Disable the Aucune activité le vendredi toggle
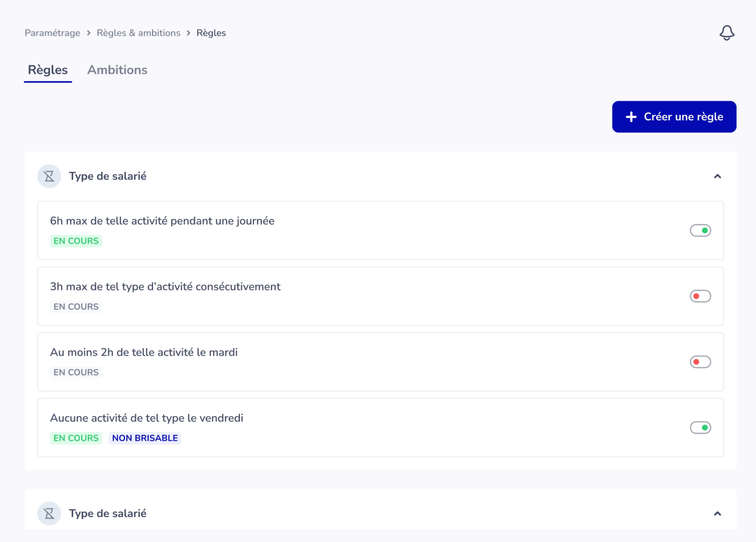Image resolution: width=756 pixels, height=542 pixels. pyautogui.click(x=700, y=427)
